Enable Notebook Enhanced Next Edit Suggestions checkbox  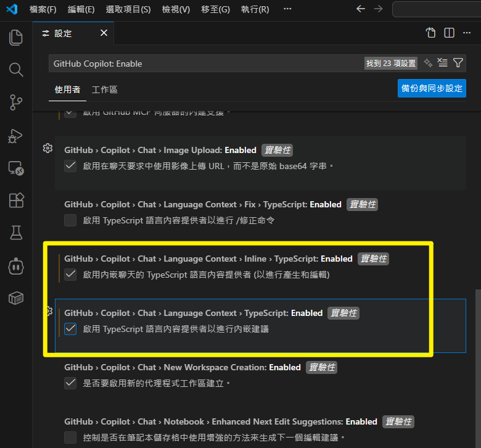tap(70, 438)
